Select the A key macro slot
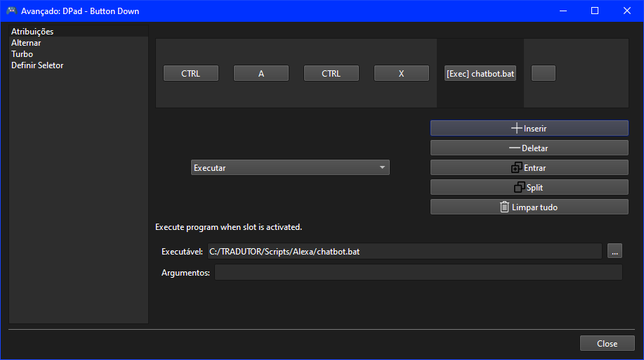The height and width of the screenshot is (360, 644). point(261,73)
